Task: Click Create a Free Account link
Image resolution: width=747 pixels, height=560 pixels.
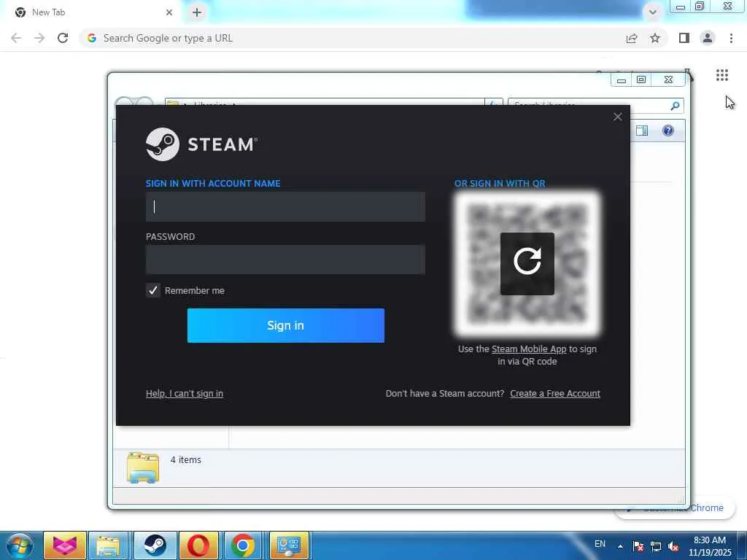Action: pyautogui.click(x=555, y=393)
